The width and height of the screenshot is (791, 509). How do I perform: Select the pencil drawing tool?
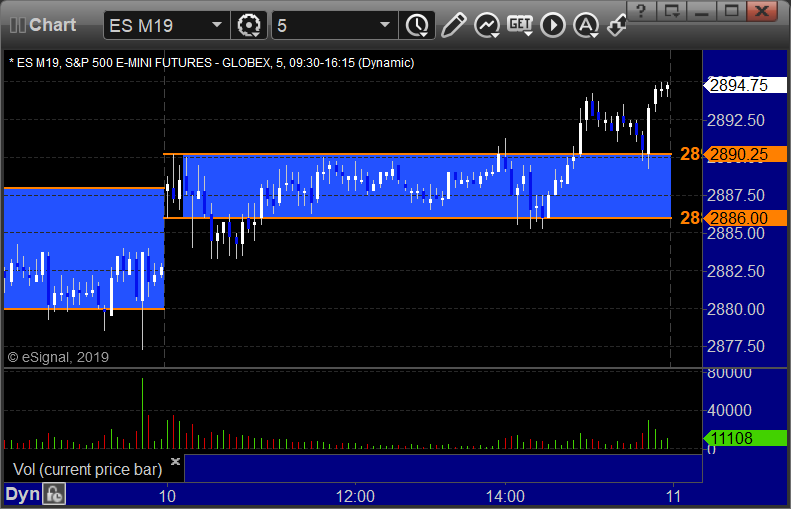[x=454, y=25]
